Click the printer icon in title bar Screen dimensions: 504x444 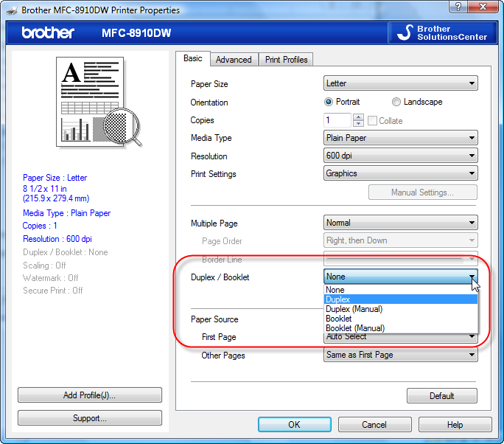pyautogui.click(x=12, y=10)
